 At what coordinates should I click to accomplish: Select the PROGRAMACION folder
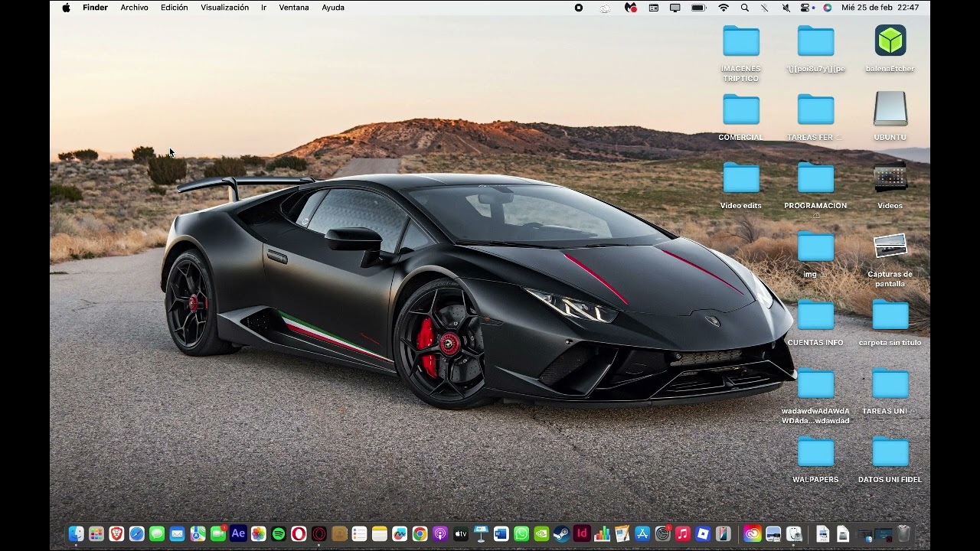click(815, 186)
